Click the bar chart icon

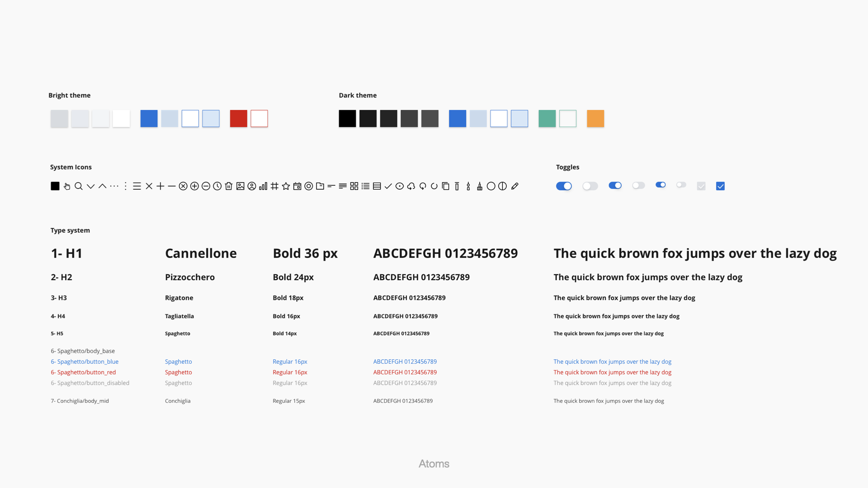[263, 186]
